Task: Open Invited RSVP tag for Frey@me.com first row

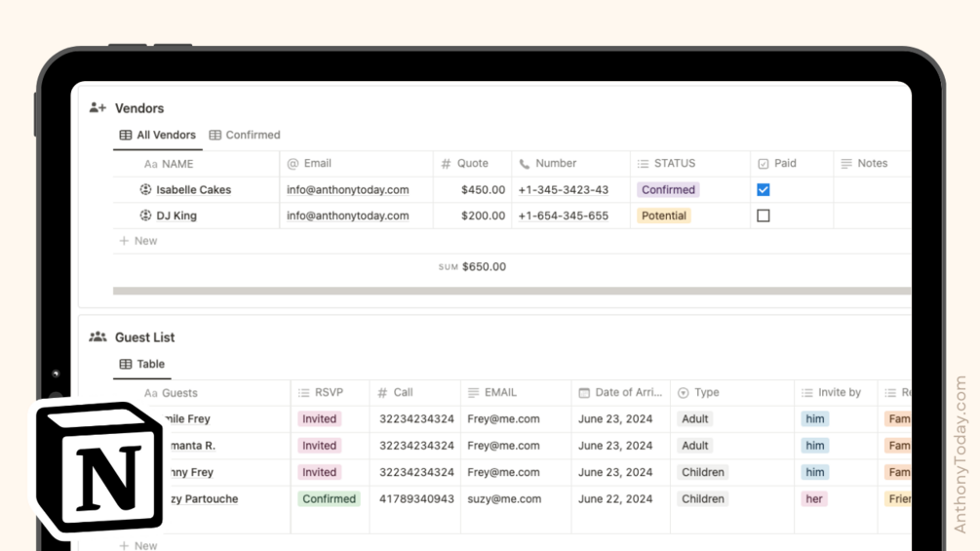Action: pyautogui.click(x=320, y=418)
